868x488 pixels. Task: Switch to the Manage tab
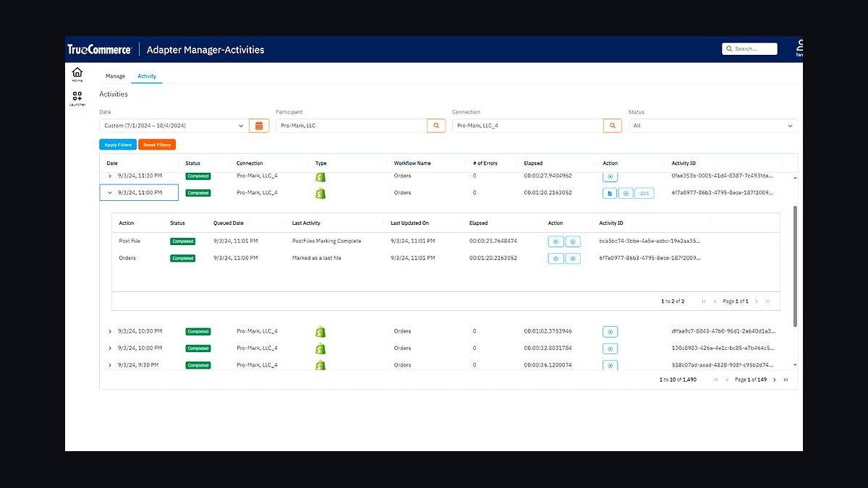[115, 76]
